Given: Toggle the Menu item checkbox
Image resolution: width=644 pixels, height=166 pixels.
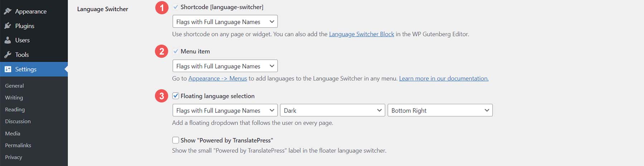Looking at the screenshot, I should [176, 51].
